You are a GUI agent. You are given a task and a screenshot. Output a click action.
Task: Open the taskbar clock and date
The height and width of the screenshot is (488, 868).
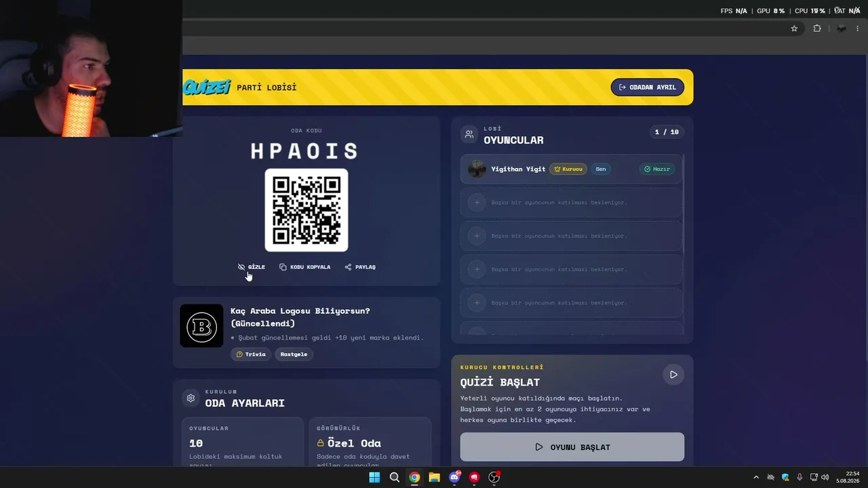point(848,477)
